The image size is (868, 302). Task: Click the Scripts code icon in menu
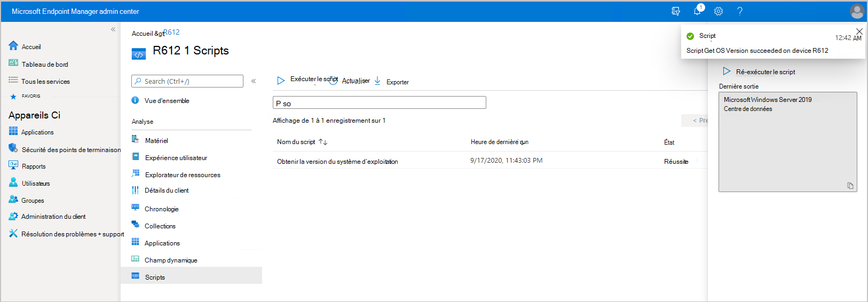[x=136, y=276]
